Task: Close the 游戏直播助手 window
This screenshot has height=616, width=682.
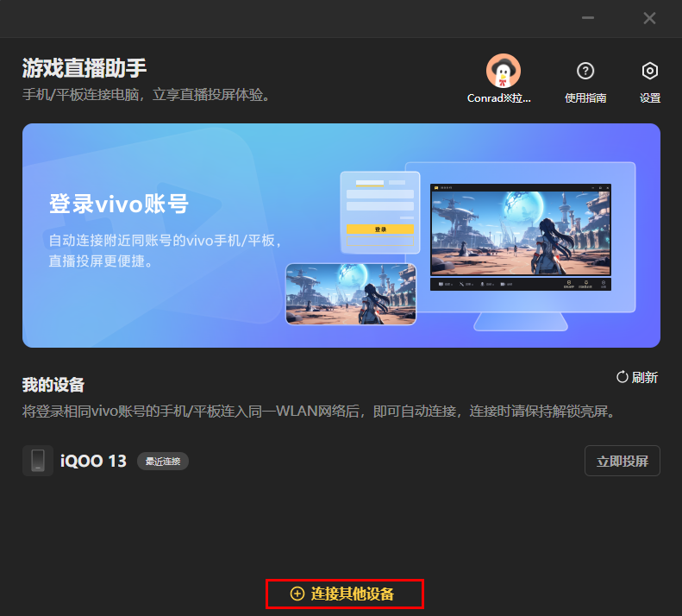Action: click(x=649, y=18)
